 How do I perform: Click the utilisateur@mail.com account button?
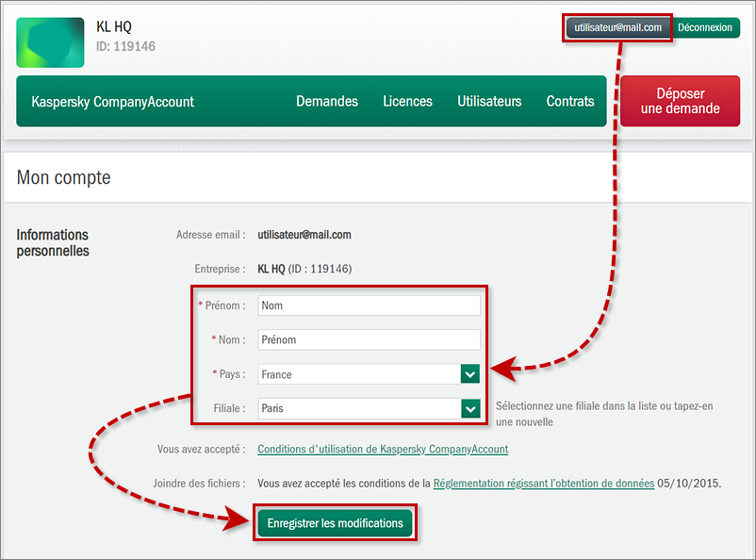pyautogui.click(x=617, y=27)
